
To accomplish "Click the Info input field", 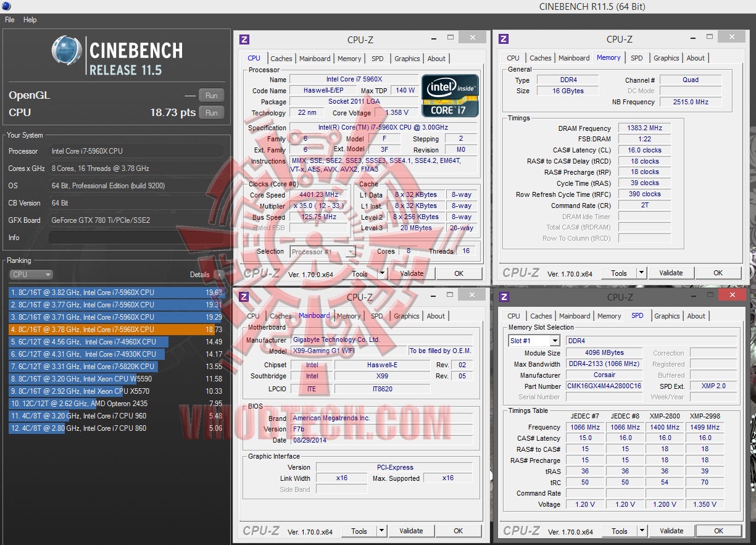I will click(136, 238).
